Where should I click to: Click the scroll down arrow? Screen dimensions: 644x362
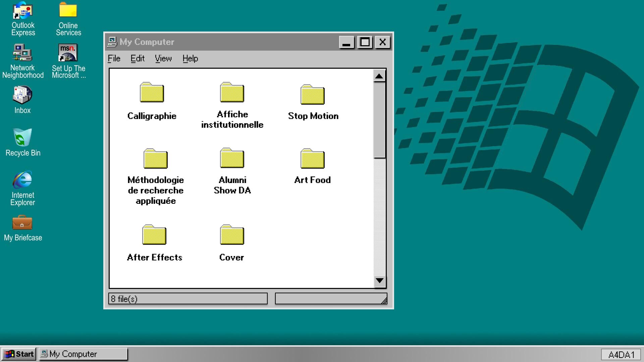click(x=379, y=281)
